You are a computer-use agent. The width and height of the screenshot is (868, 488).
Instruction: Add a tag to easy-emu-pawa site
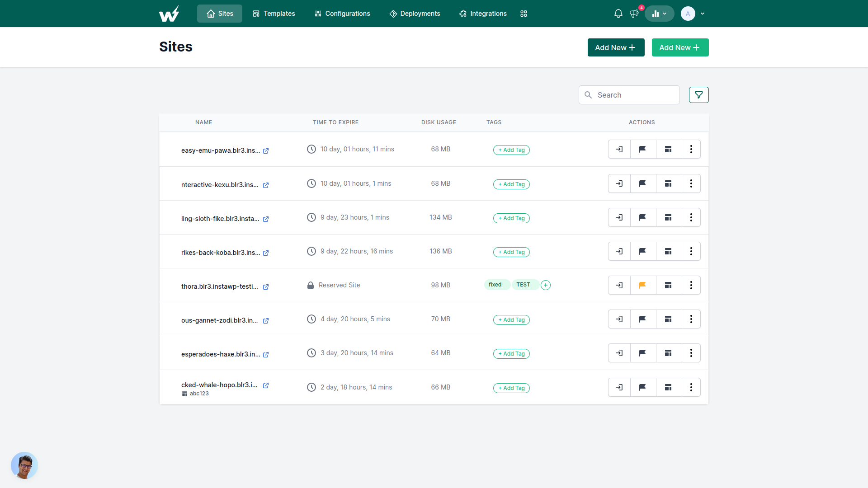click(x=511, y=150)
